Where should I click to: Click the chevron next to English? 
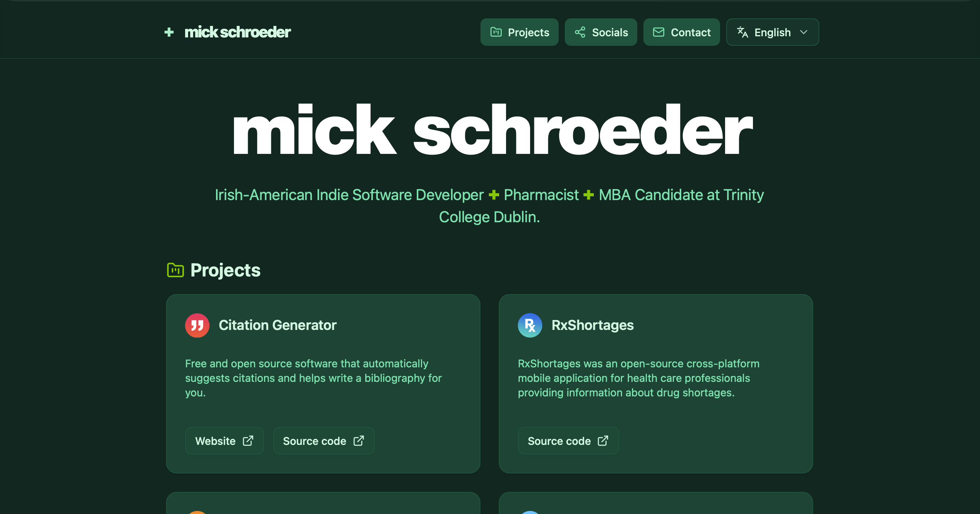pyautogui.click(x=804, y=32)
